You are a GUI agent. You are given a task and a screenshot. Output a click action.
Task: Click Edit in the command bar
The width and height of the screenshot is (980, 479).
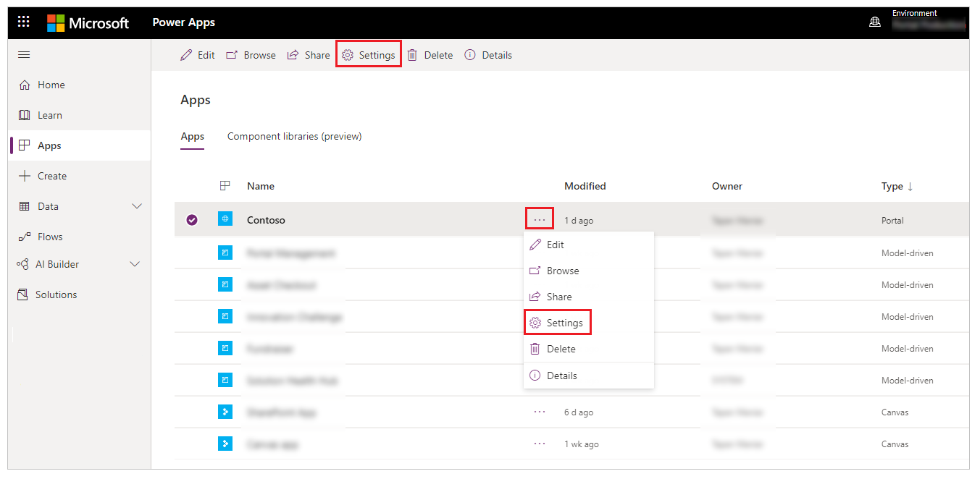(198, 55)
